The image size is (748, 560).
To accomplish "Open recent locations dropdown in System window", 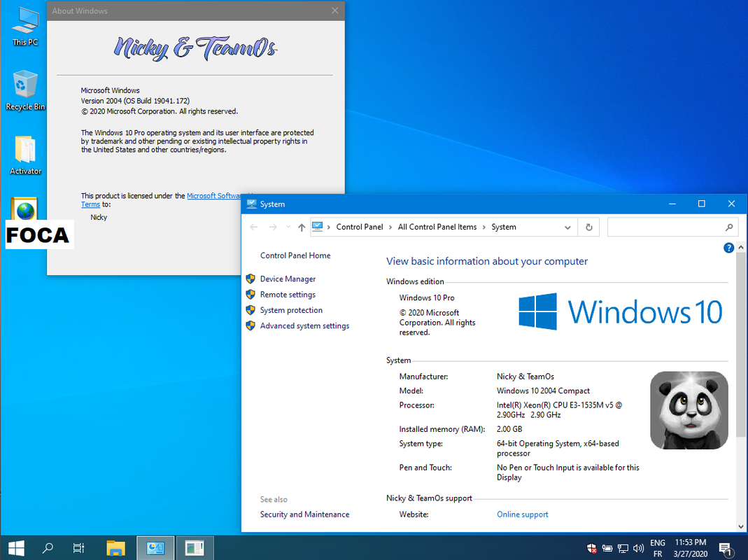I will click(288, 227).
